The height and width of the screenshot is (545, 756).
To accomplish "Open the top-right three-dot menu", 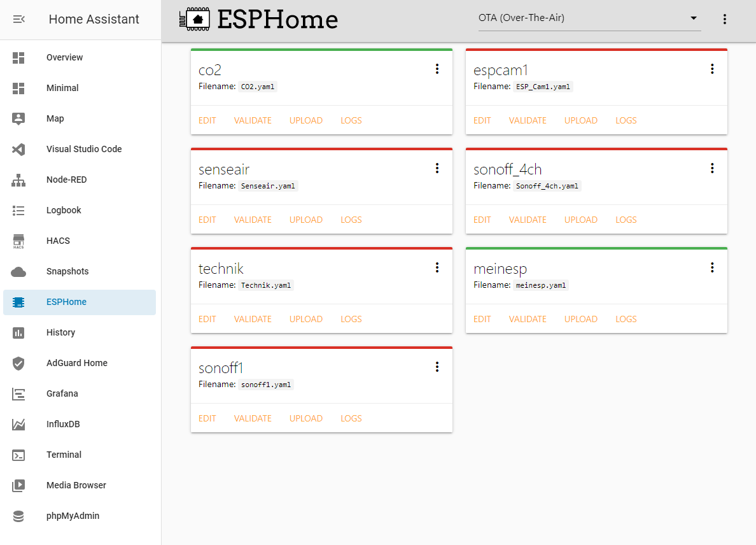I will point(725,19).
